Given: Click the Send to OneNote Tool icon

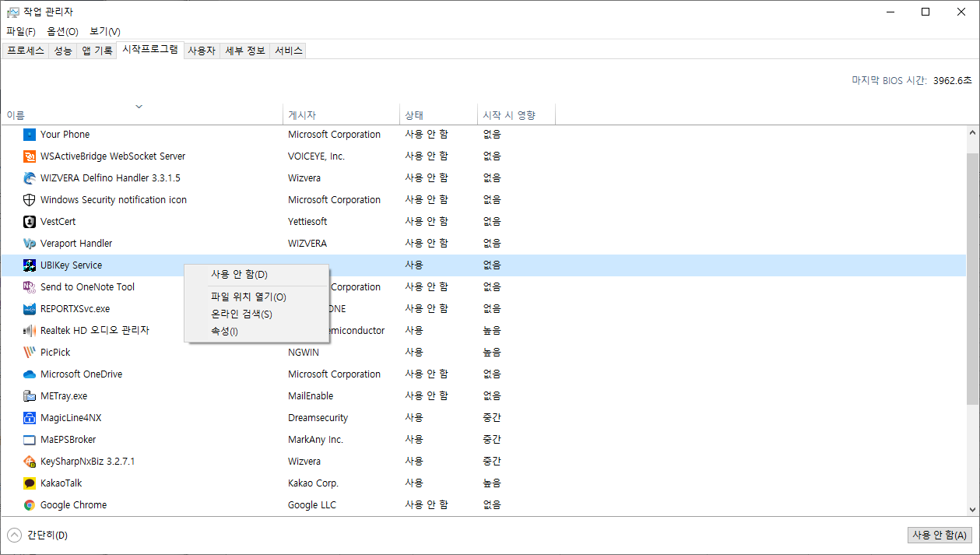Looking at the screenshot, I should [x=30, y=287].
